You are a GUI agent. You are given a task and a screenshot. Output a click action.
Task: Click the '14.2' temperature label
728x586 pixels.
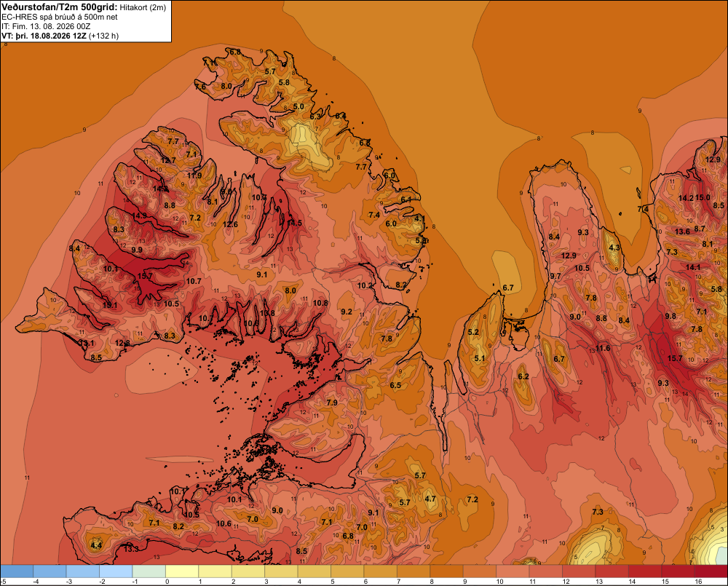[686, 198]
